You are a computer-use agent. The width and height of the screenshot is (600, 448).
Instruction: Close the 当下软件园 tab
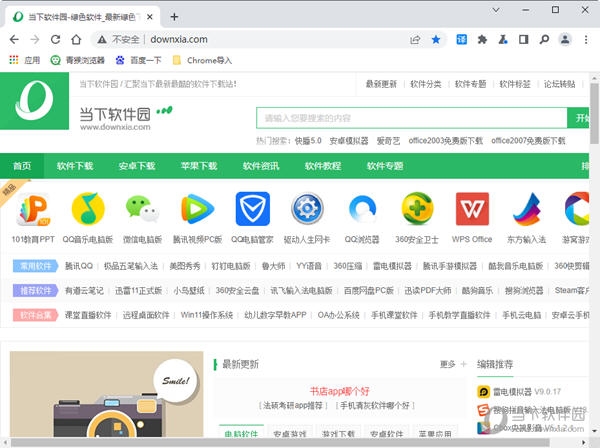(x=150, y=17)
